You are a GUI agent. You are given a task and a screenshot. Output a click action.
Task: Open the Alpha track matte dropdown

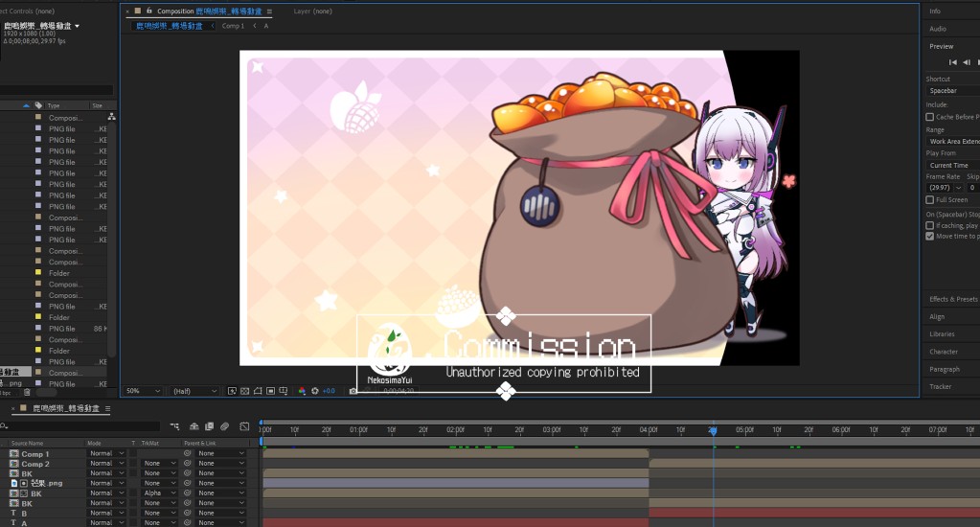[160, 493]
